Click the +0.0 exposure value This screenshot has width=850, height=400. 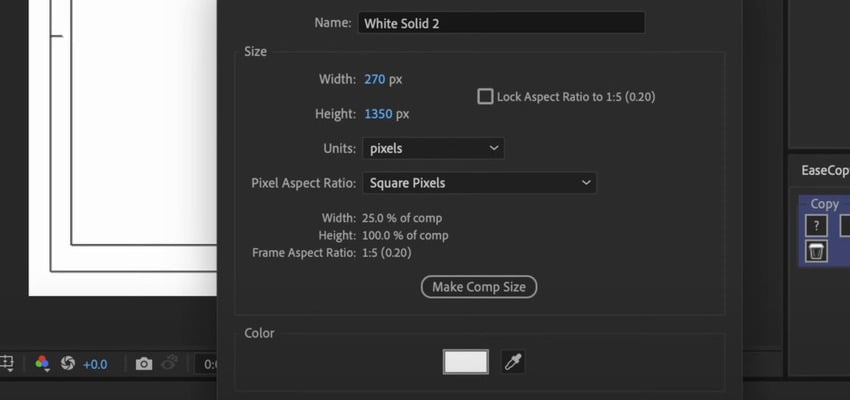tap(95, 364)
